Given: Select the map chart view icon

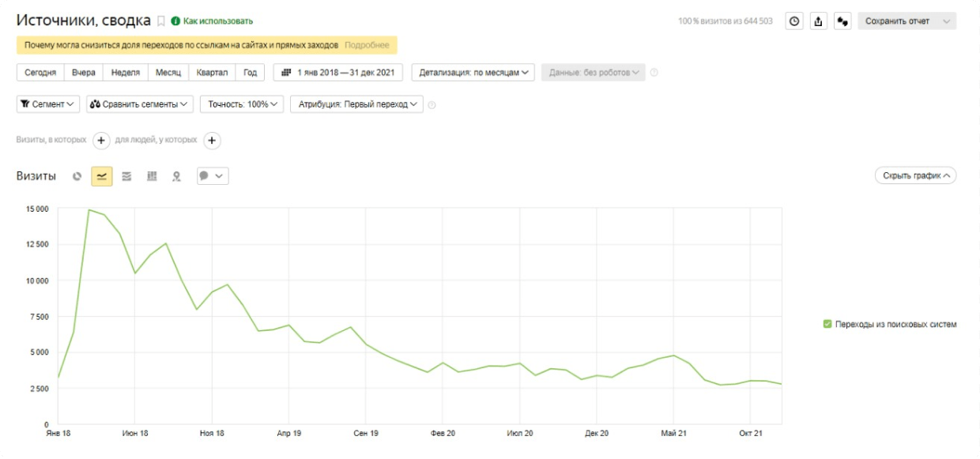Looking at the screenshot, I should 177,176.
